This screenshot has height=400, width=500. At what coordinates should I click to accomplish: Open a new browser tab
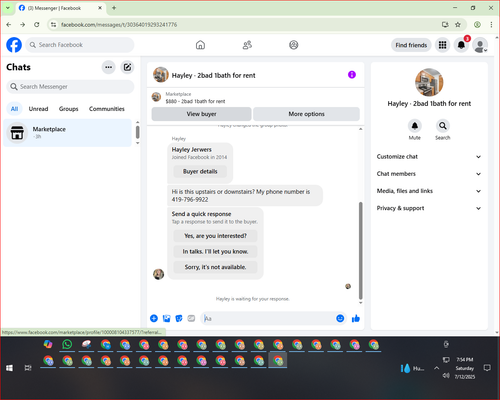point(114,8)
